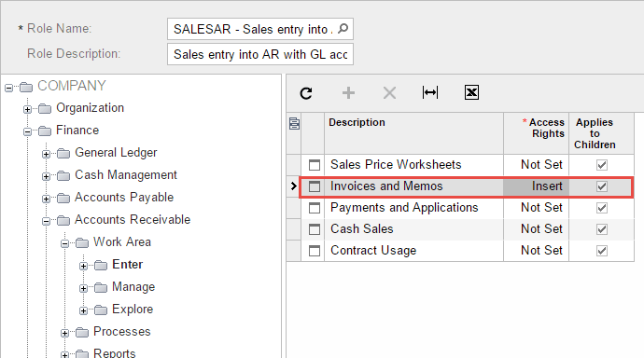Collapse the Work Area node
Image resolution: width=644 pixels, height=358 pixels.
(x=65, y=243)
